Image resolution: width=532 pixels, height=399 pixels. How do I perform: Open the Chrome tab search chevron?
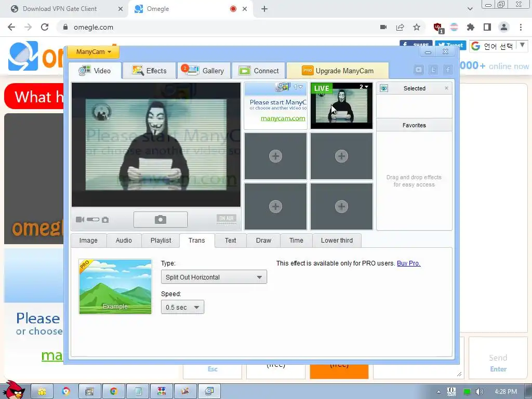click(x=470, y=9)
